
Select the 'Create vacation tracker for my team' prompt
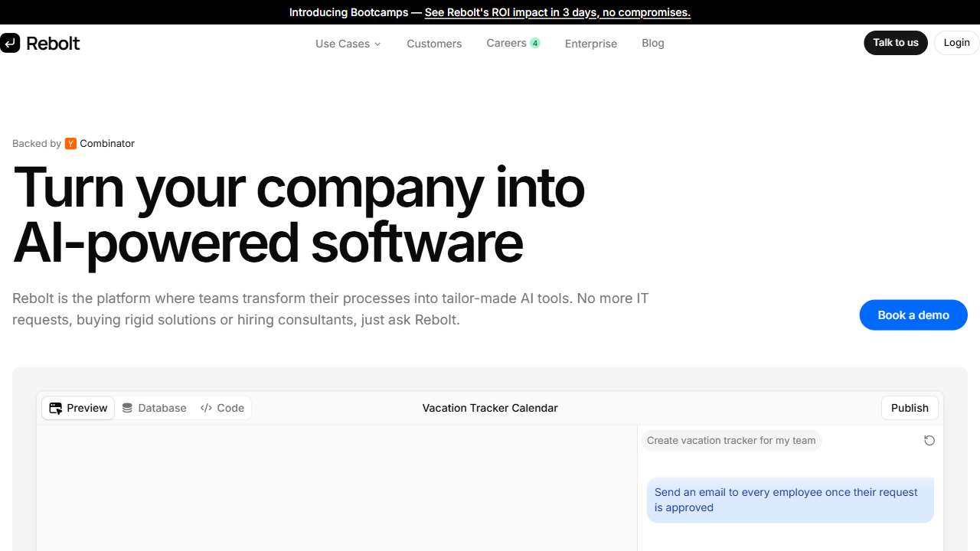pyautogui.click(x=730, y=440)
